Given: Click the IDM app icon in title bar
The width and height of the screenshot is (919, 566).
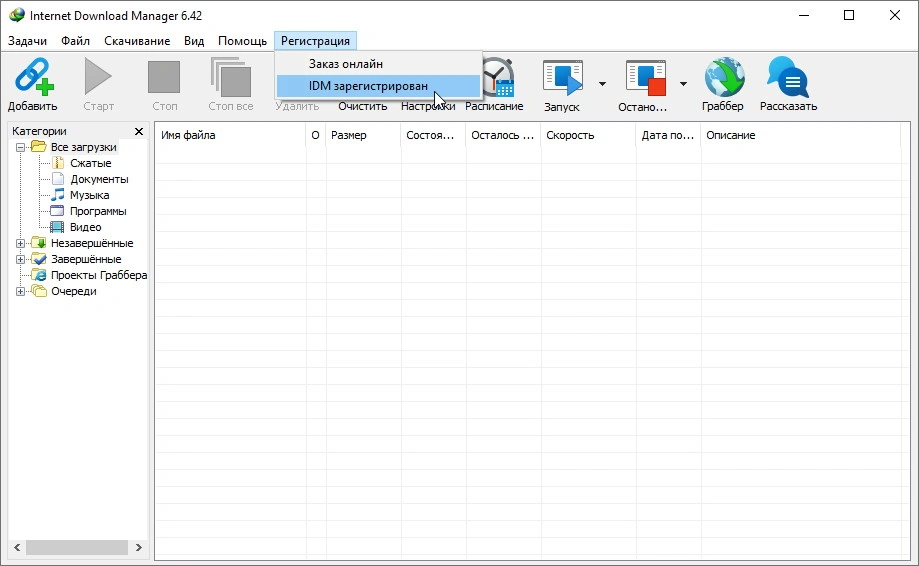Looking at the screenshot, I should 16,15.
